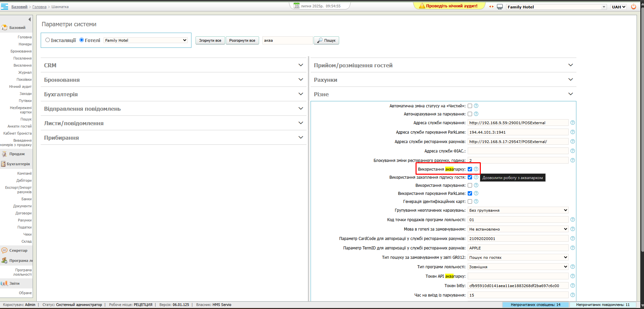
Task: Enable automatic parking charge checkbox
Action: (x=470, y=114)
